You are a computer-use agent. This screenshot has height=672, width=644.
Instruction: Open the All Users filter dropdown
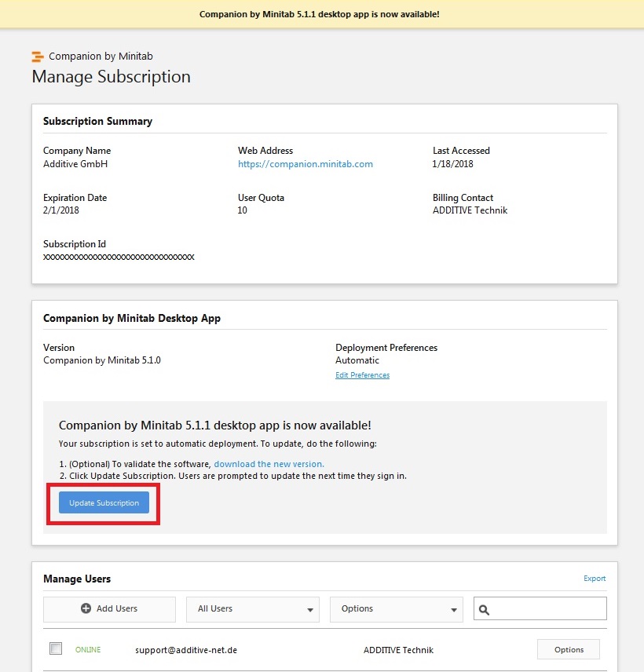tap(253, 609)
